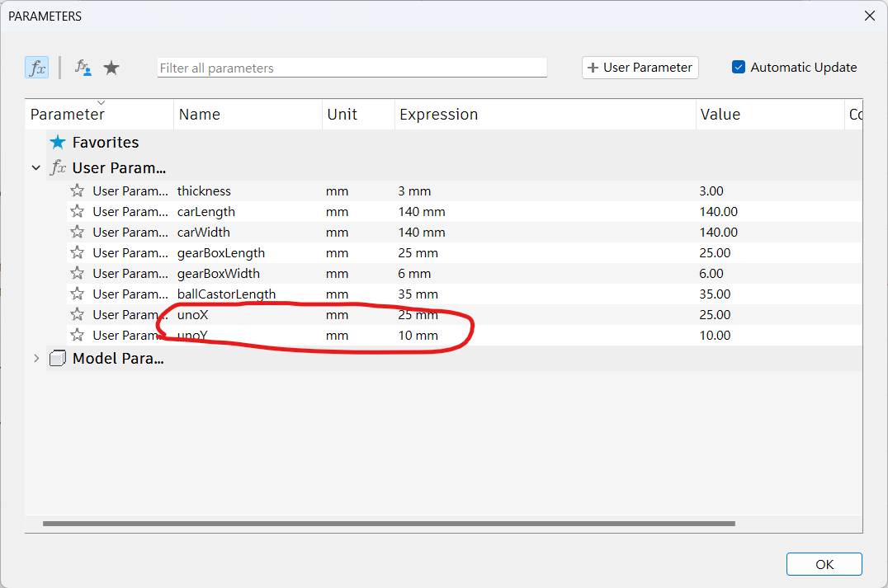Favorite the gearBoxWidth parameter star

(78, 274)
